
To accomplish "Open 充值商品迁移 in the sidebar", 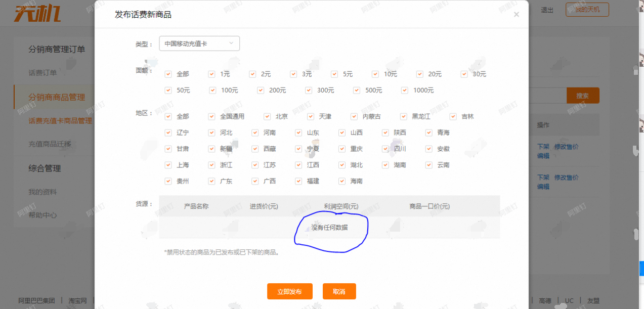I will (x=50, y=144).
